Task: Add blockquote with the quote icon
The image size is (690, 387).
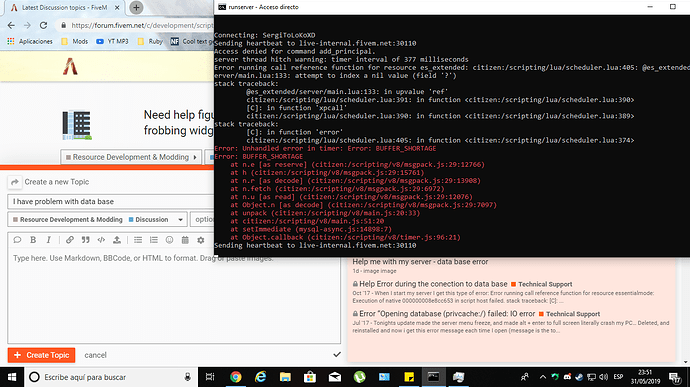Action: (x=85, y=240)
